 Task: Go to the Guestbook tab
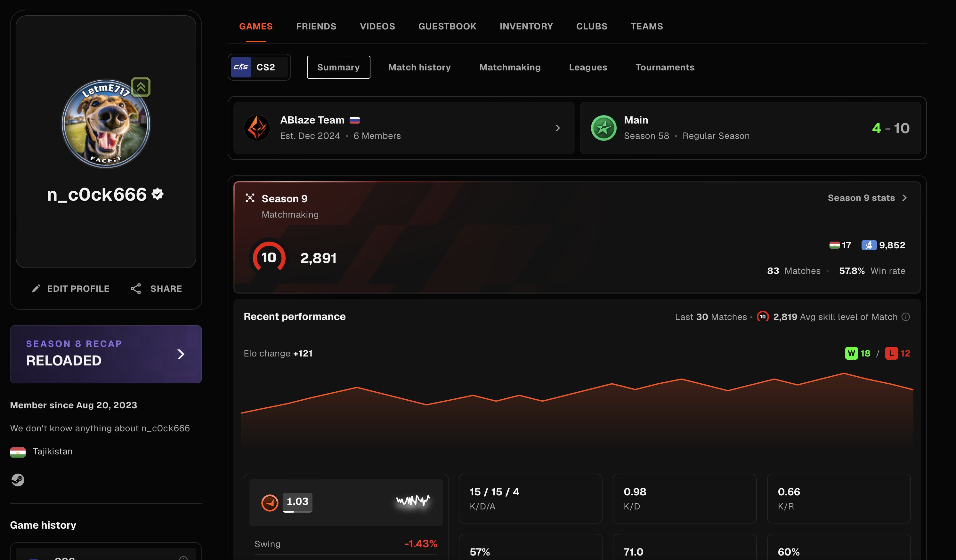[447, 26]
